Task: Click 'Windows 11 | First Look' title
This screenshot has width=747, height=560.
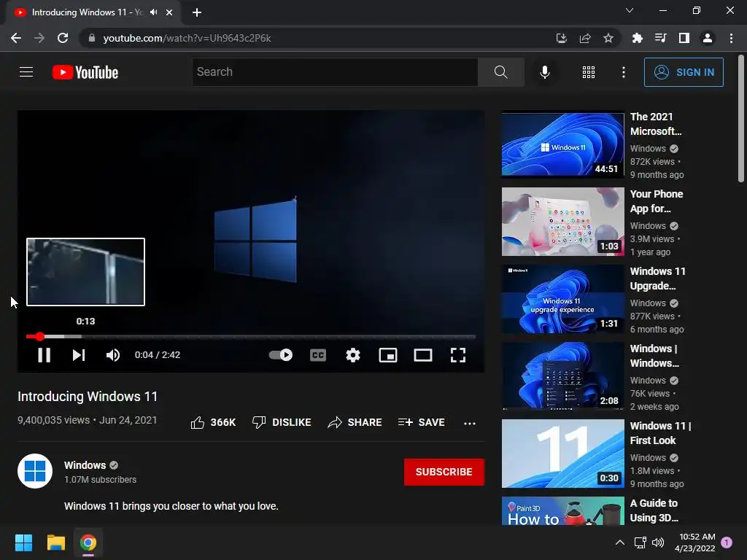Action: [660, 433]
